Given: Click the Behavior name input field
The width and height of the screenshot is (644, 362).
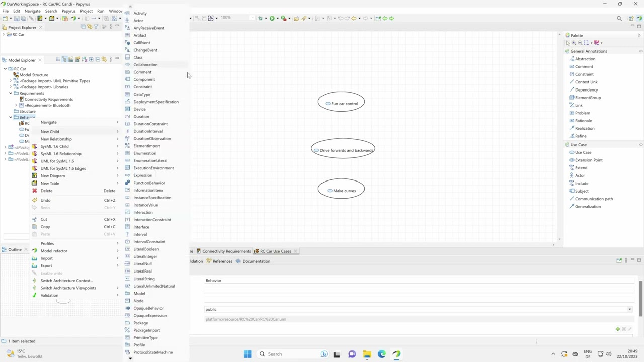Looking at the screenshot, I should [x=419, y=281].
